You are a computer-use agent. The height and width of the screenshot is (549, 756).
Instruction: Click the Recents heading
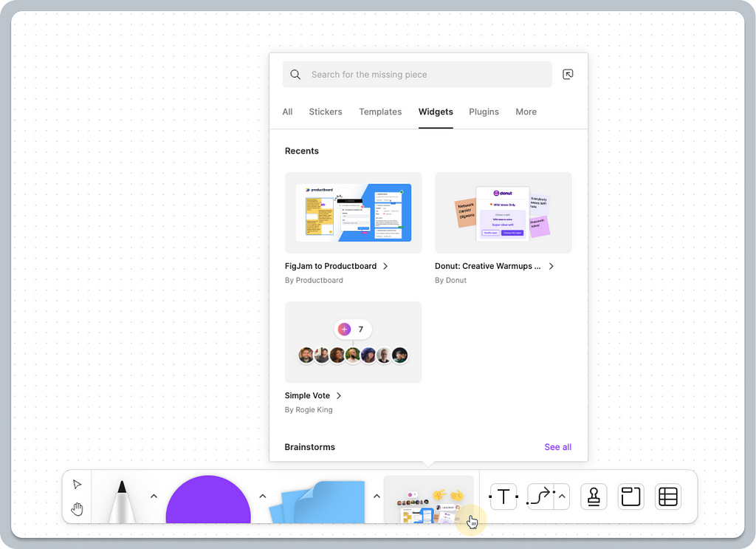pos(302,151)
